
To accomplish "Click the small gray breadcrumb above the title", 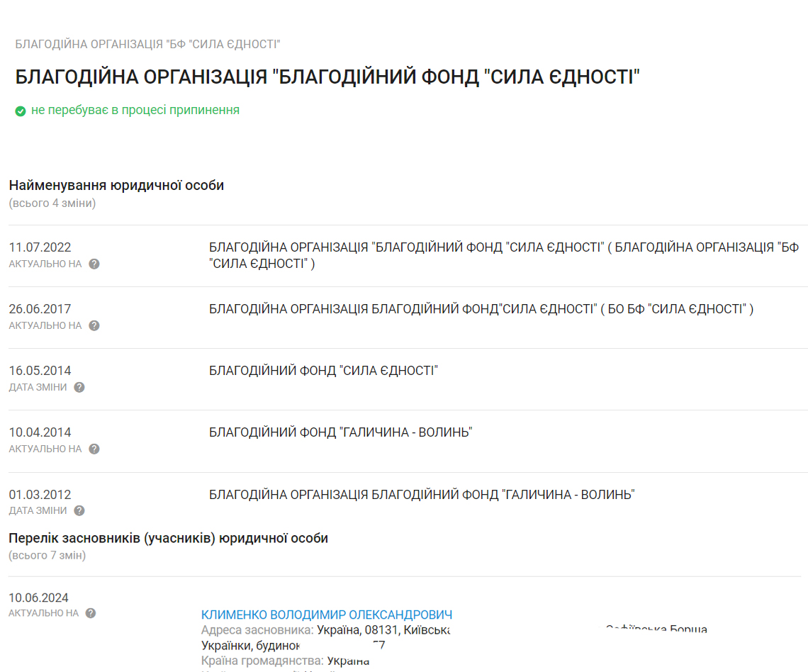I will click(148, 44).
